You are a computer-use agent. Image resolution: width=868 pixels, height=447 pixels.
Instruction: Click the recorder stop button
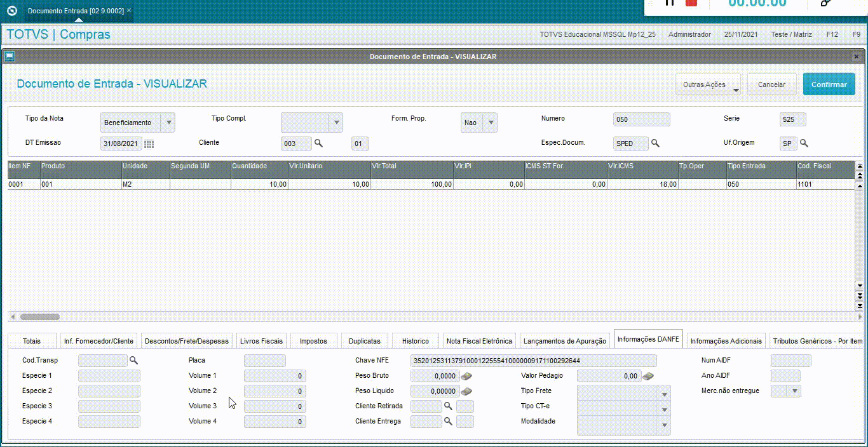point(691,3)
